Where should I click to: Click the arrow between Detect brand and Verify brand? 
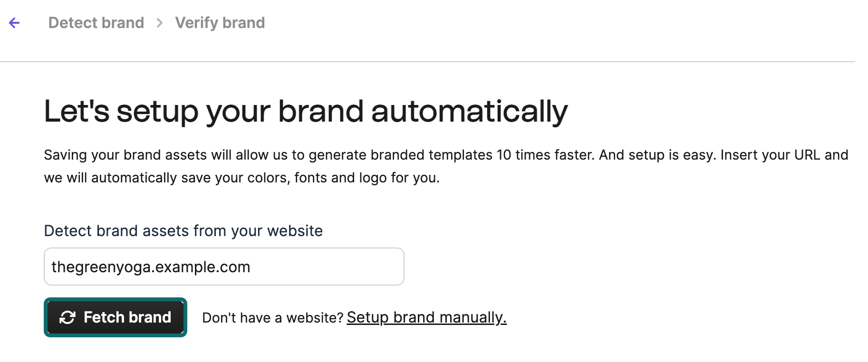click(x=160, y=22)
